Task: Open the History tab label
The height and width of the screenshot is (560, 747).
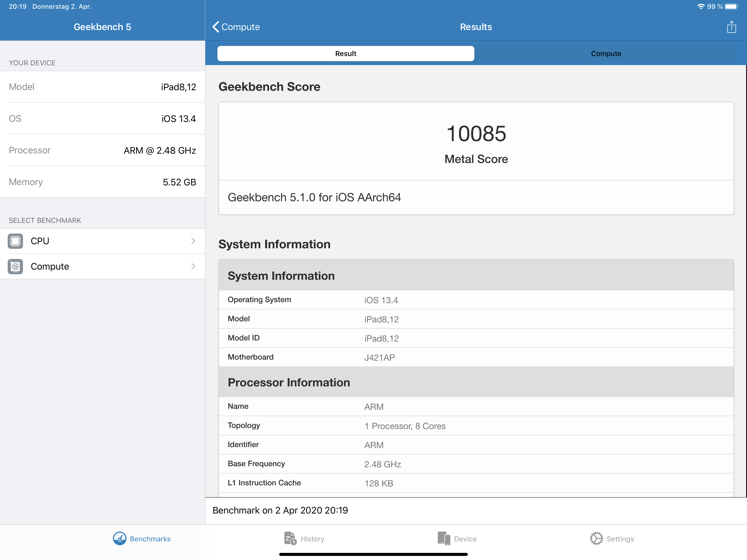Action: click(x=312, y=539)
